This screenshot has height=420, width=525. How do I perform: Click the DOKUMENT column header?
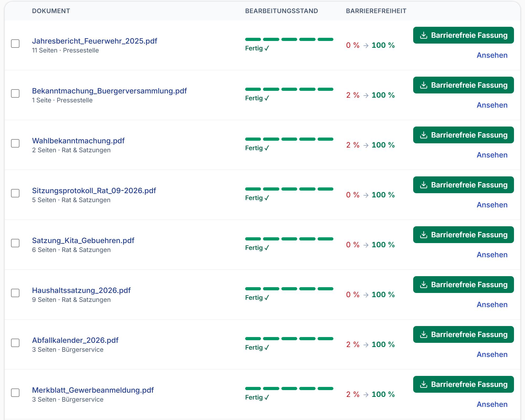51,11
